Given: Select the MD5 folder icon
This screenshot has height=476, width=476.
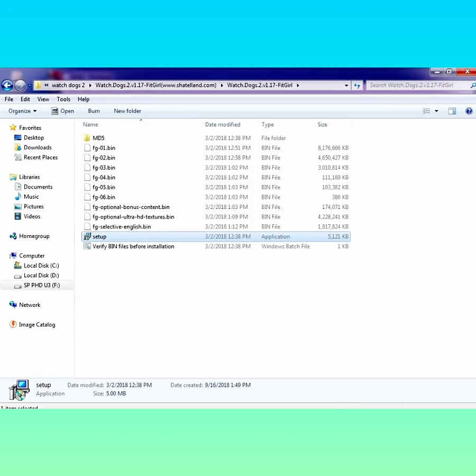Looking at the screenshot, I should [87, 138].
